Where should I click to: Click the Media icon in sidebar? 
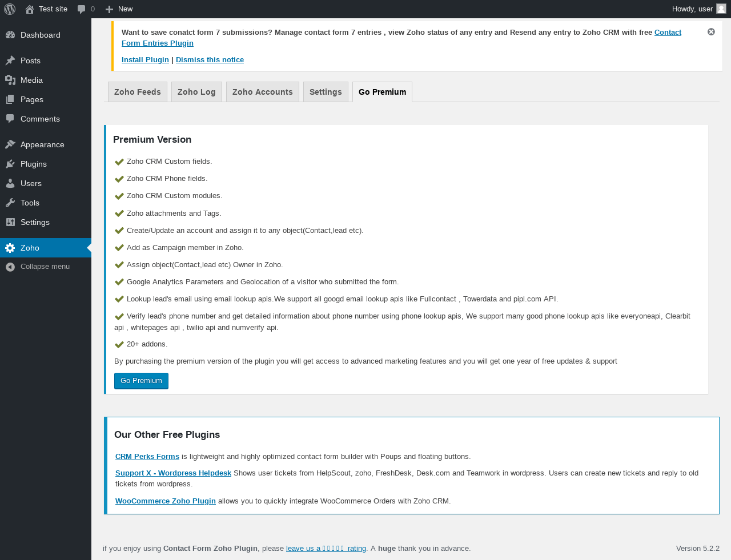point(10,80)
